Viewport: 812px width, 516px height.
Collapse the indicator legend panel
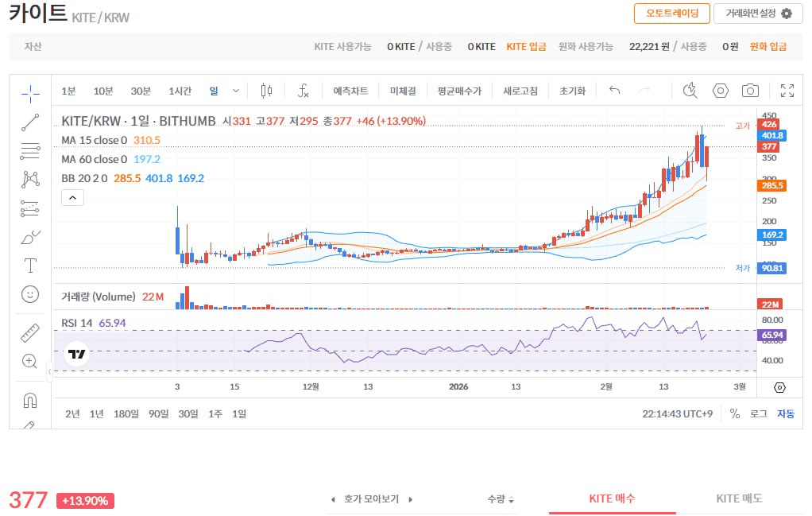(72, 197)
